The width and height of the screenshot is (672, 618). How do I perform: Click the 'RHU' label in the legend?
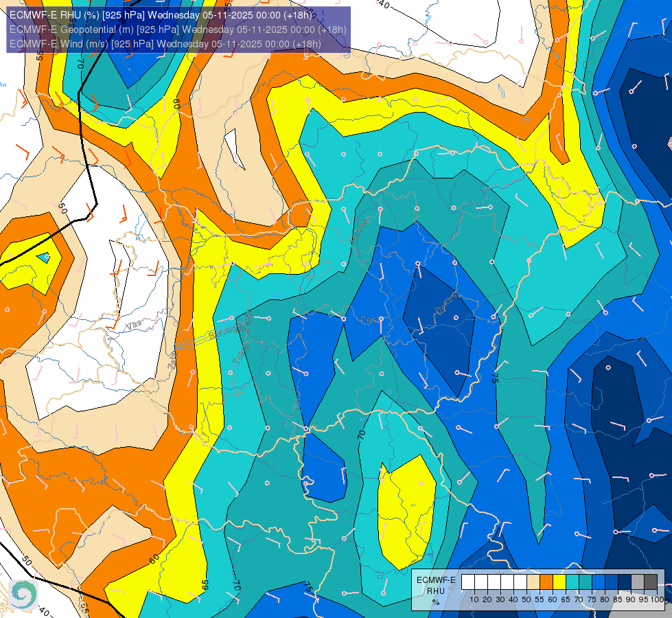coord(436,591)
